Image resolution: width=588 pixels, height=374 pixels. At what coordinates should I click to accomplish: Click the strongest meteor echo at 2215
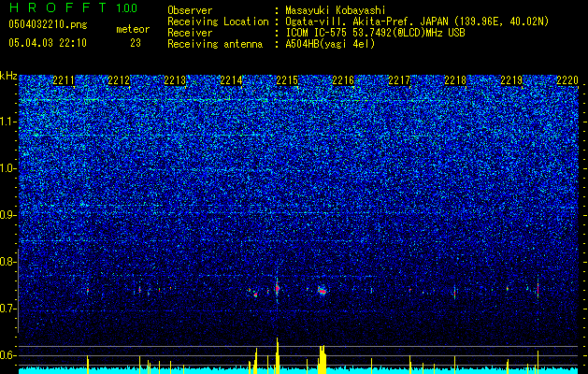point(277,288)
